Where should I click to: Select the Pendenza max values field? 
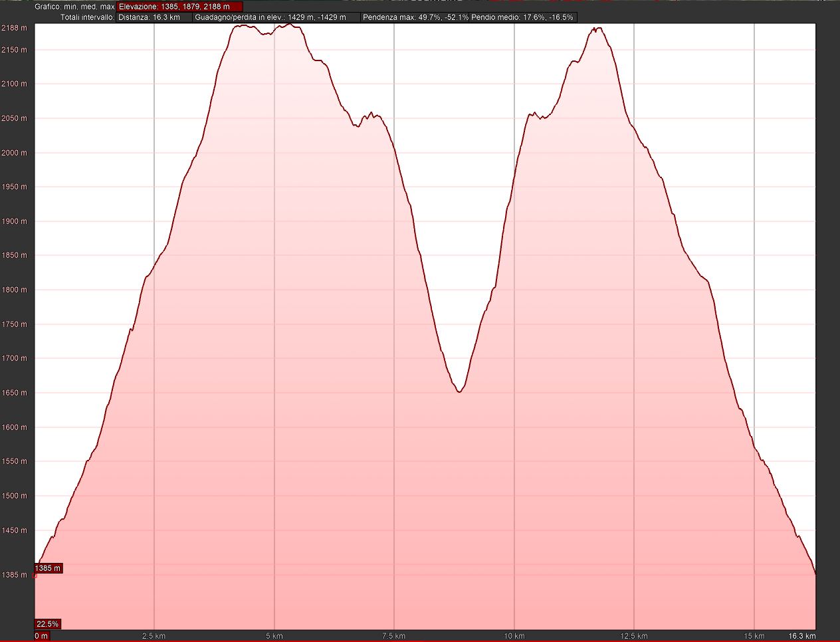tap(415, 17)
